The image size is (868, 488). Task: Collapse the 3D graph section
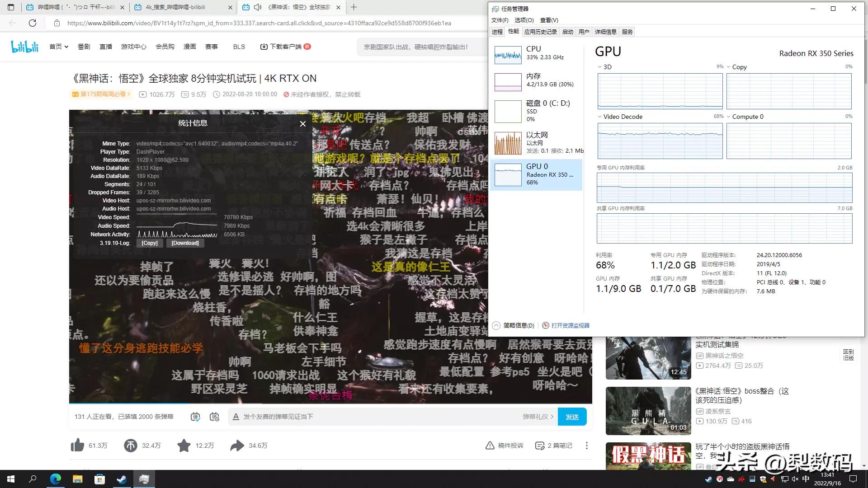point(599,67)
